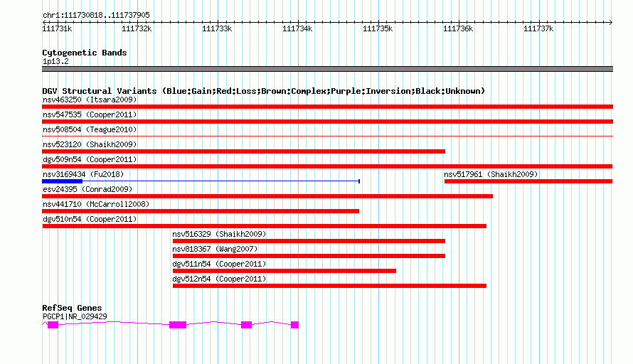Click the dgv511n54 red bar

[x=284, y=271]
